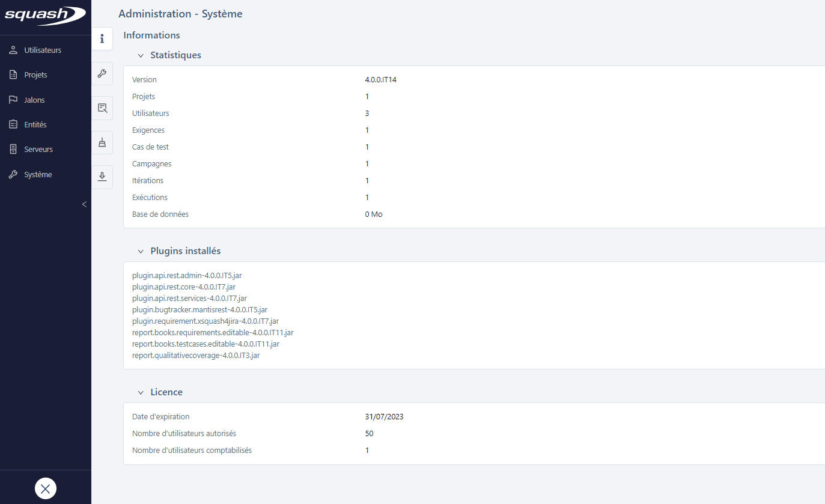
Task: Open Serveurs from the sidebar icon
Action: [x=12, y=148]
